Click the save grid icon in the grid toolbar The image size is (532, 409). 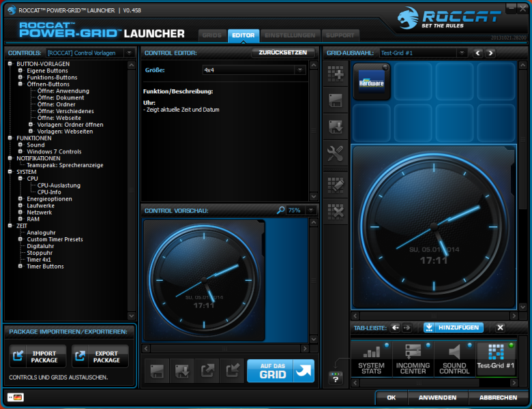click(336, 100)
